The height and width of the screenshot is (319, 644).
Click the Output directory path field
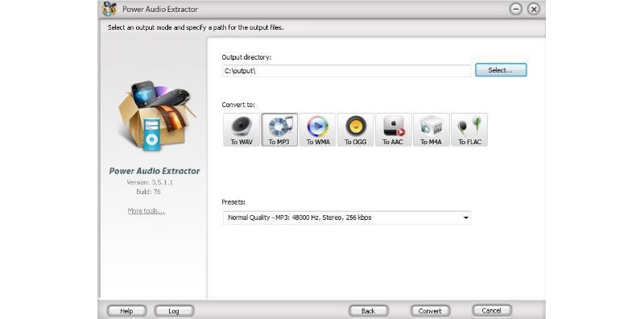346,71
